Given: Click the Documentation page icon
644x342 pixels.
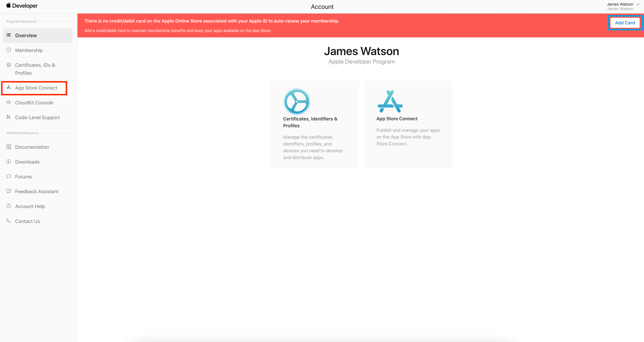Looking at the screenshot, I should (x=9, y=147).
